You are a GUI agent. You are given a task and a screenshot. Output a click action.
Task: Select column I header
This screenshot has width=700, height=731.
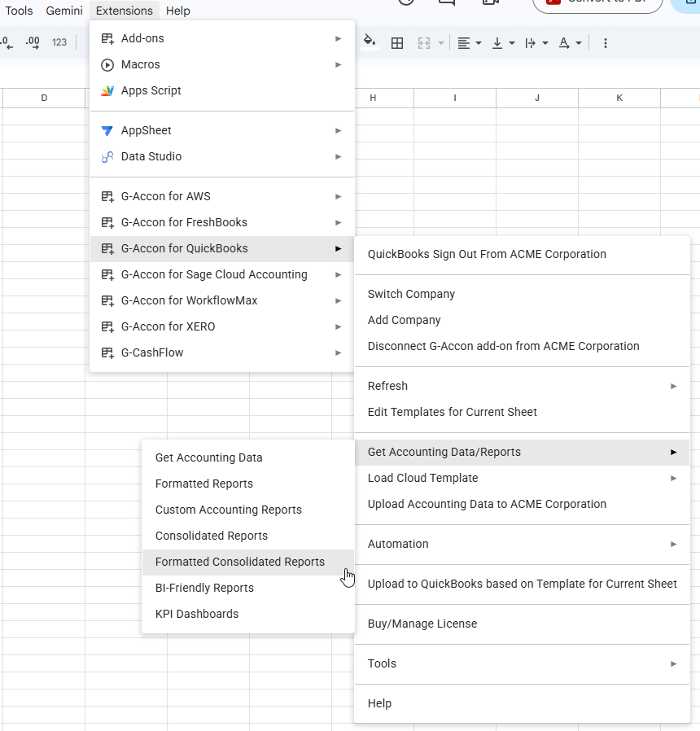455,98
